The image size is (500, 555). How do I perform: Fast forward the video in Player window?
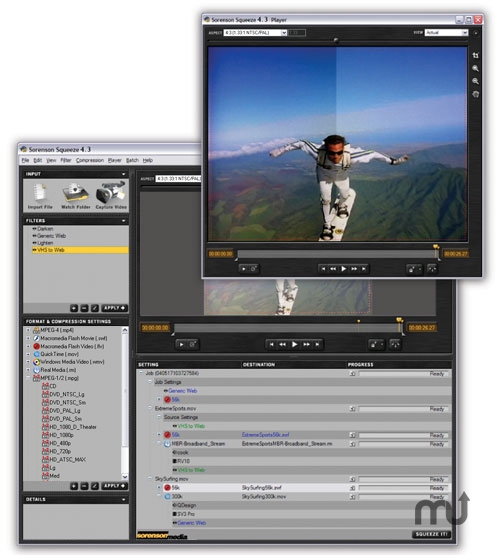click(354, 269)
